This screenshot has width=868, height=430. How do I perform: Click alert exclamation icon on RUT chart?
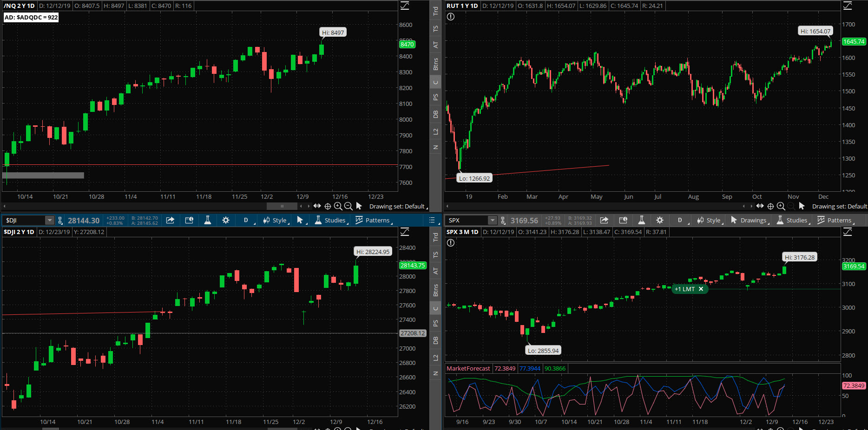[451, 17]
